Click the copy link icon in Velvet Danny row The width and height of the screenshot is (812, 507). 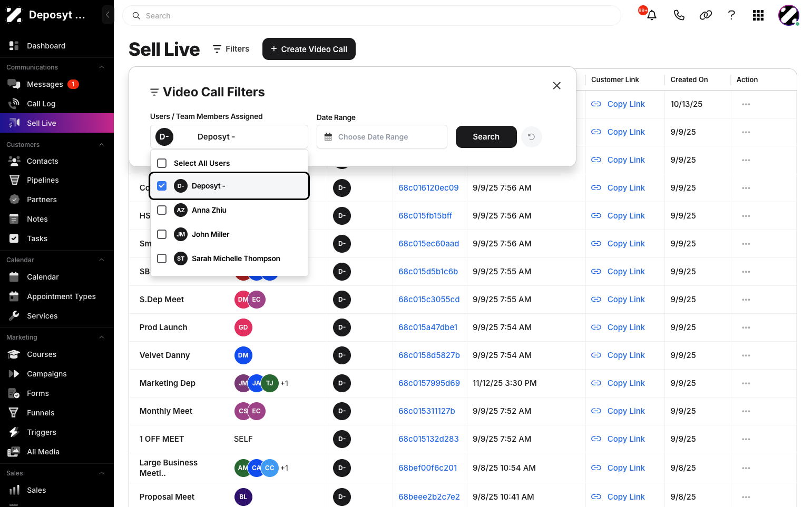click(x=596, y=355)
